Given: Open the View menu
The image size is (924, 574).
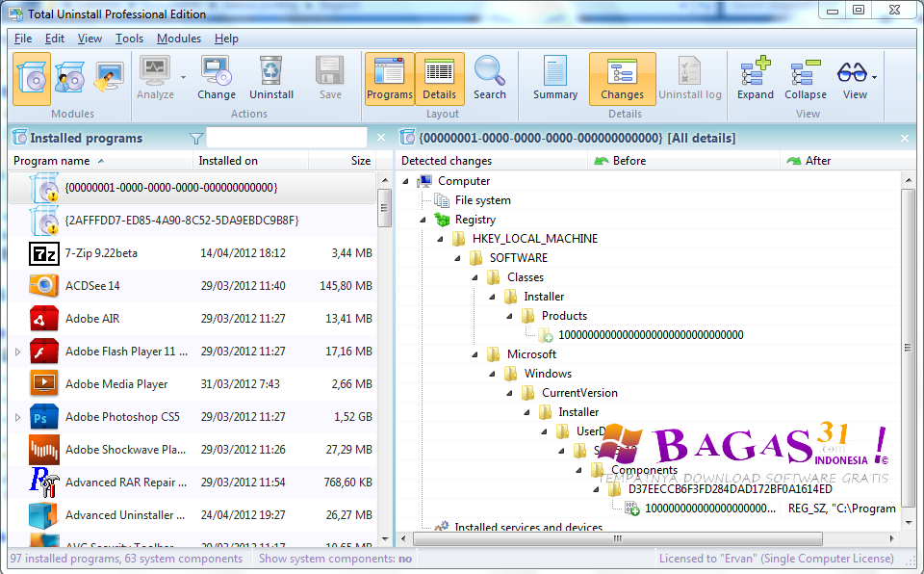Looking at the screenshot, I should 90,39.
